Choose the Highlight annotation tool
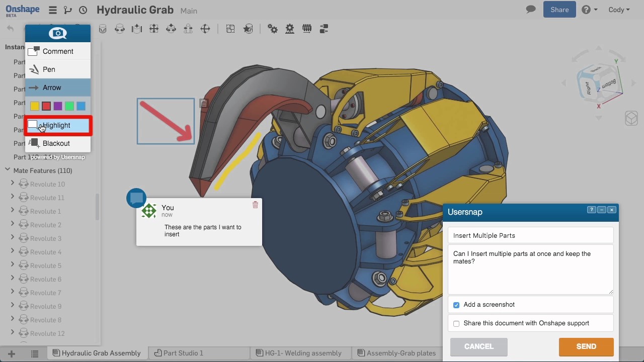 coord(58,125)
